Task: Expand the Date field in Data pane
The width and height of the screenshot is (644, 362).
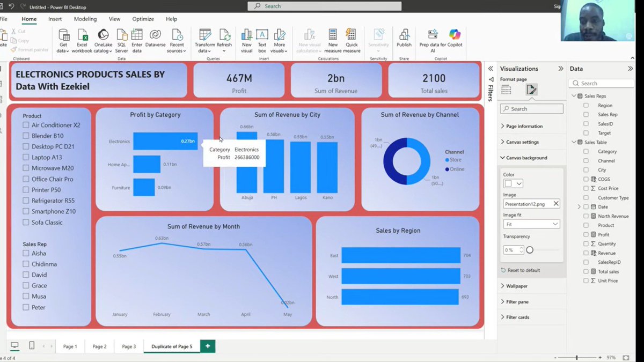Action: 579,206
